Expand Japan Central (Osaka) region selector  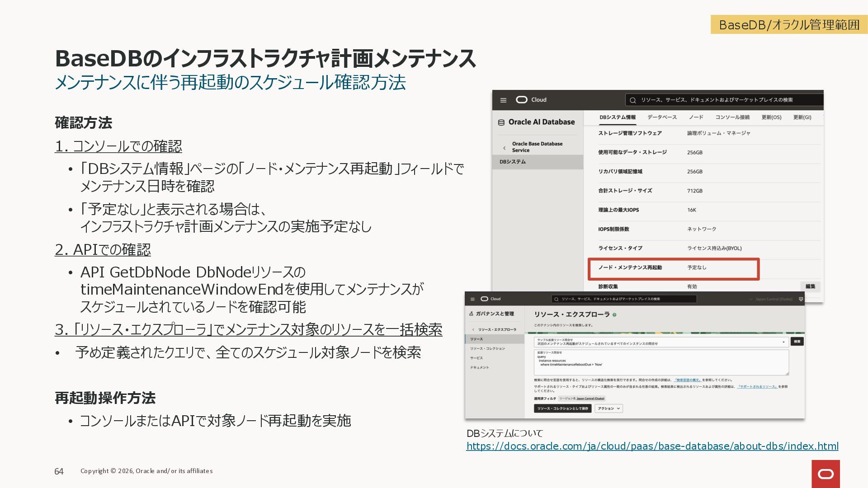pyautogui.click(x=770, y=299)
